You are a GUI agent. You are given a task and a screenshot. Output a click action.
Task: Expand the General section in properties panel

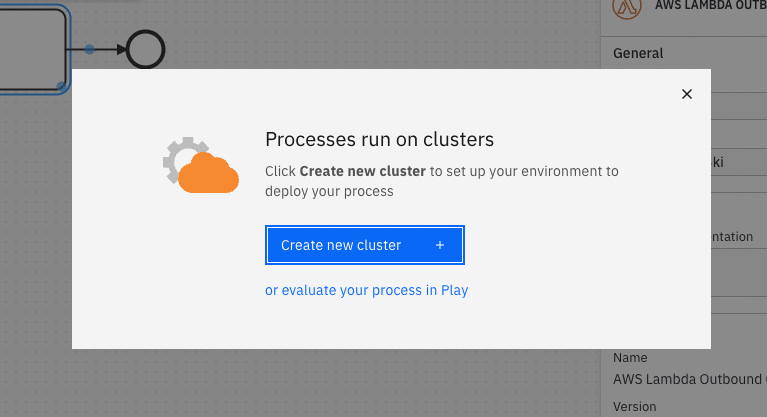coord(638,53)
